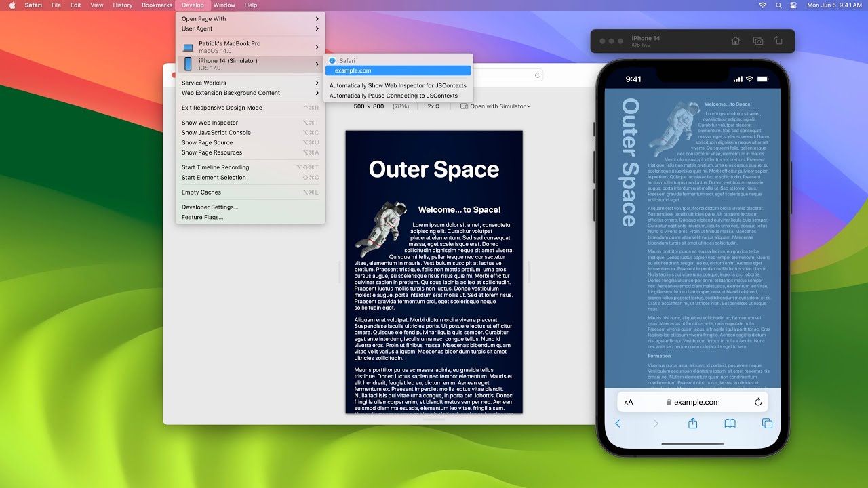The image size is (868, 488).
Task: Open the Safari menu in menu bar
Action: pyautogui.click(x=33, y=5)
